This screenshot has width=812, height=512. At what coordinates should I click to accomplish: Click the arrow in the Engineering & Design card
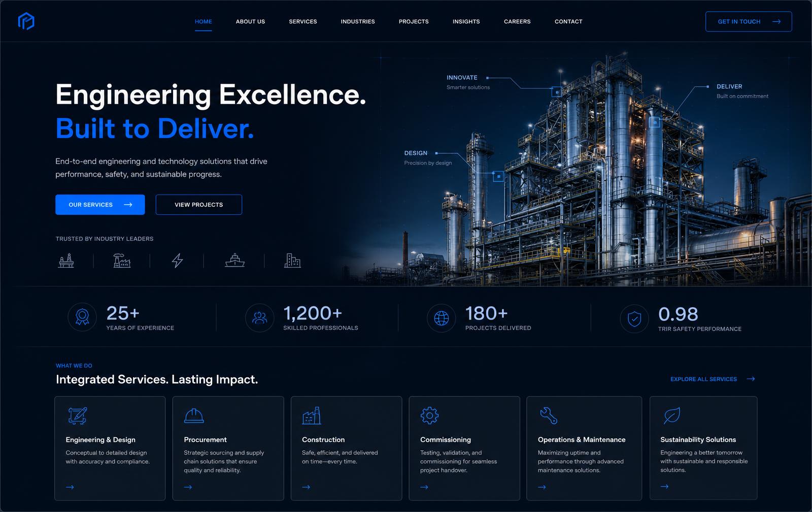[70, 487]
